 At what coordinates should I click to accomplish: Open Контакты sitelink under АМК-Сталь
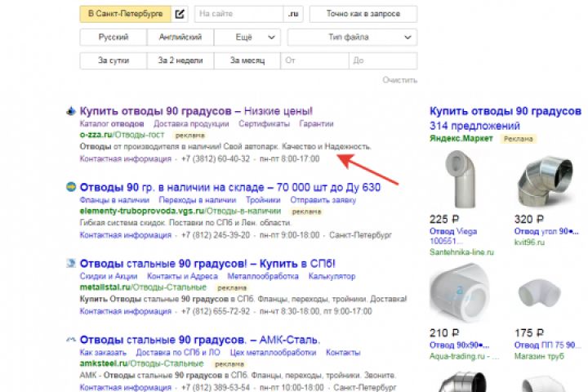coord(343,353)
